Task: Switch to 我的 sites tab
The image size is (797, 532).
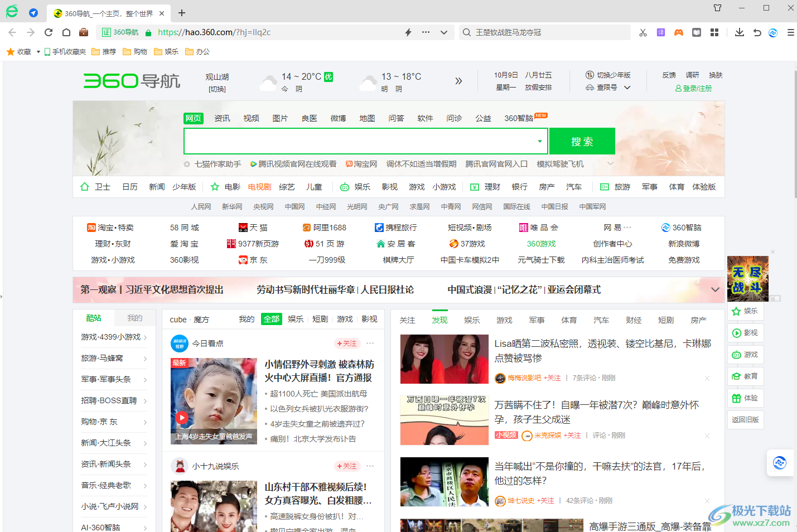Action: pos(134,318)
